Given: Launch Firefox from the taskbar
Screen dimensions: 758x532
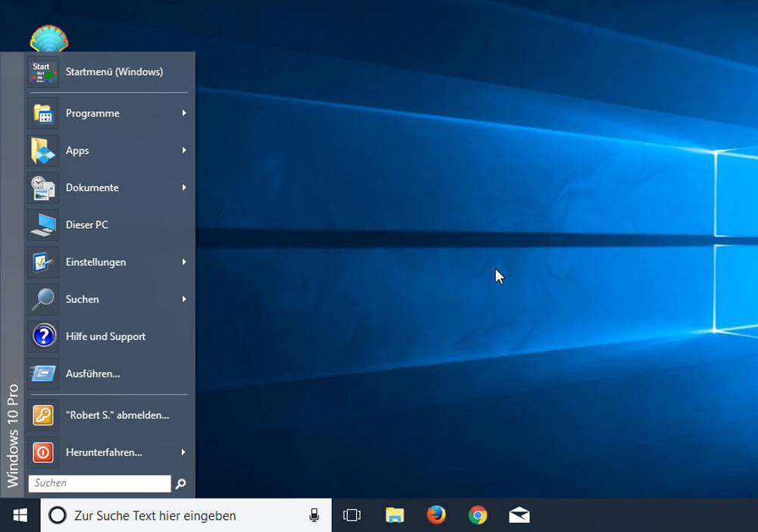Looking at the screenshot, I should (436, 515).
